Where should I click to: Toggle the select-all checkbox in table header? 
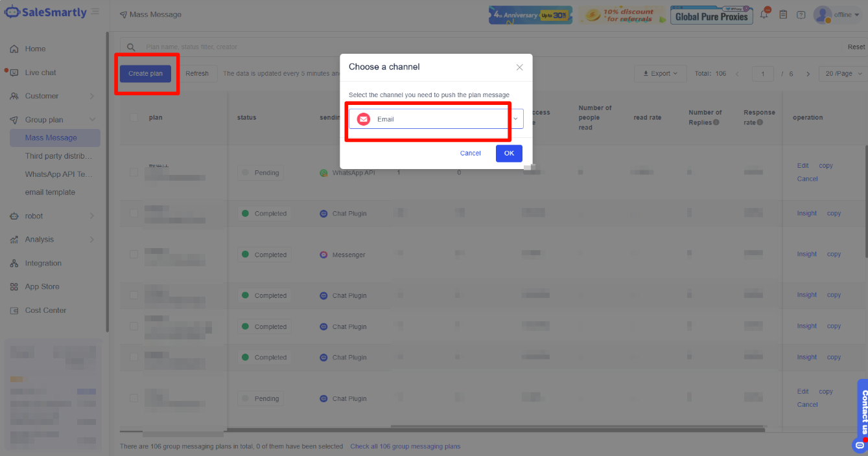click(x=134, y=118)
